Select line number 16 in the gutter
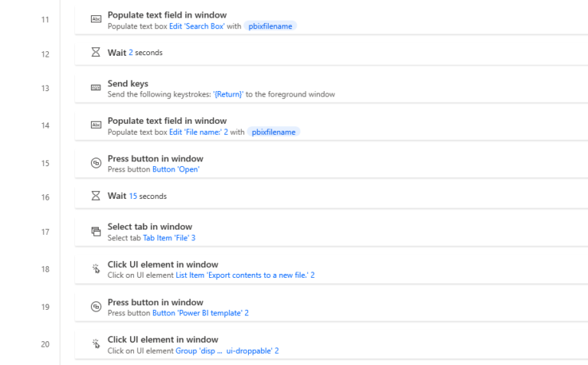 tap(45, 197)
